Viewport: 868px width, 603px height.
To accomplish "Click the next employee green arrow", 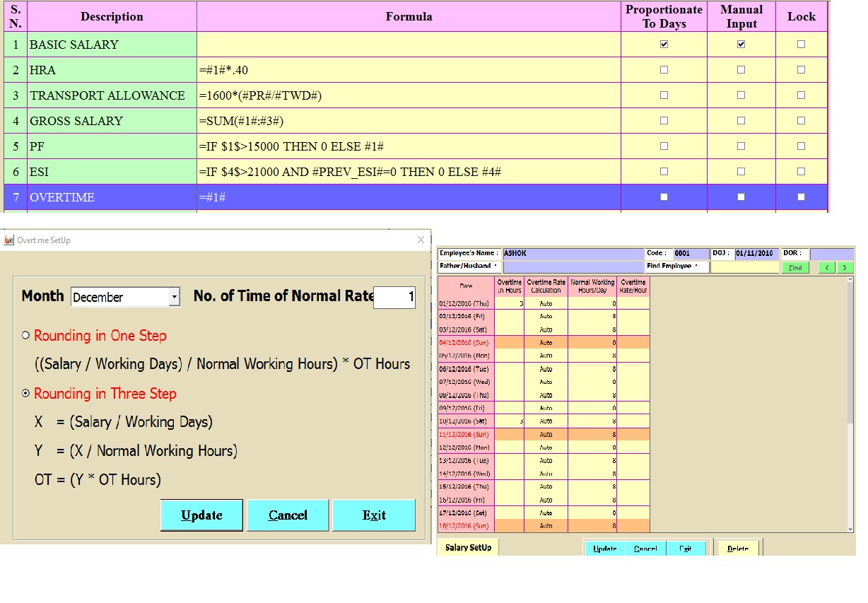I will [x=844, y=269].
